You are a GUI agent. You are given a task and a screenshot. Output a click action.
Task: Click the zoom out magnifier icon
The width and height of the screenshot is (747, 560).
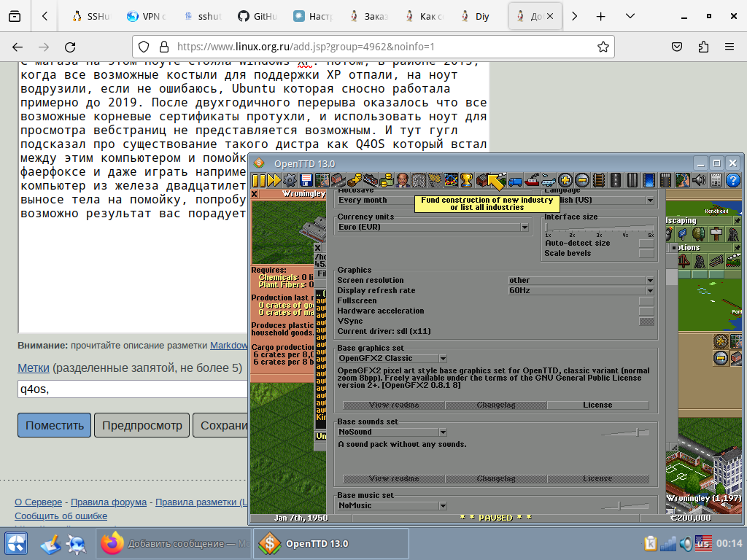point(582,181)
